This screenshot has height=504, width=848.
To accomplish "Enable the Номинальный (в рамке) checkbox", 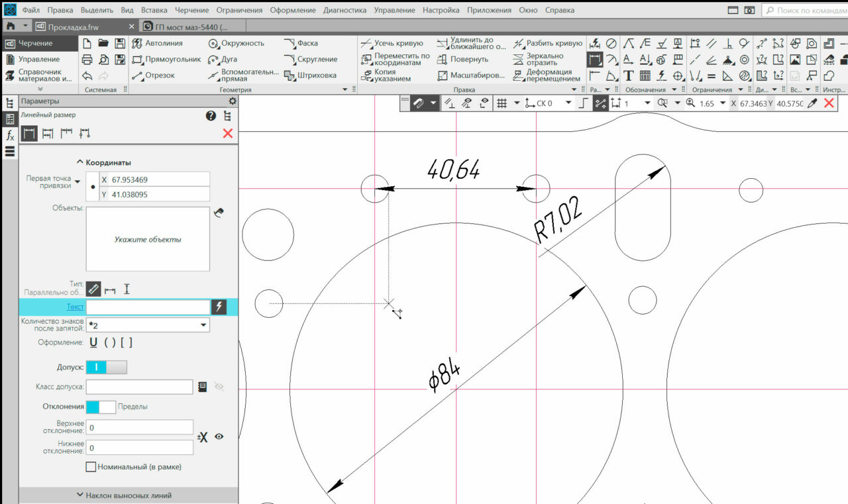I will 91,467.
